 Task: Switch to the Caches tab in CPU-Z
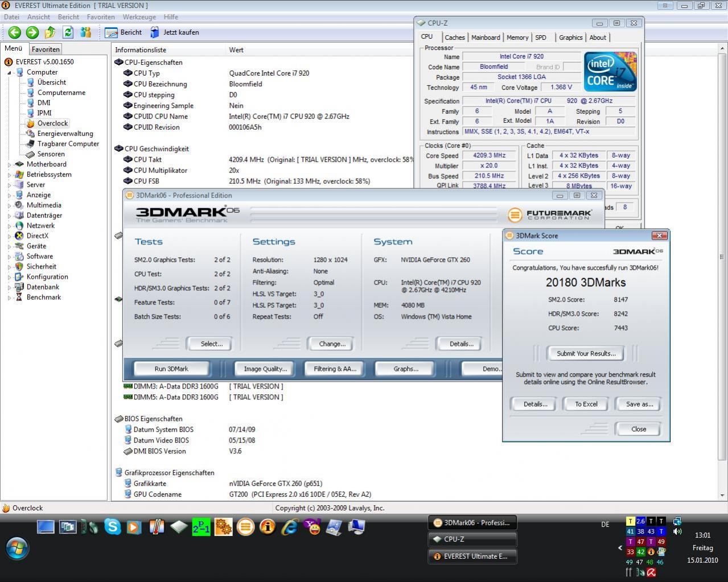click(x=454, y=38)
